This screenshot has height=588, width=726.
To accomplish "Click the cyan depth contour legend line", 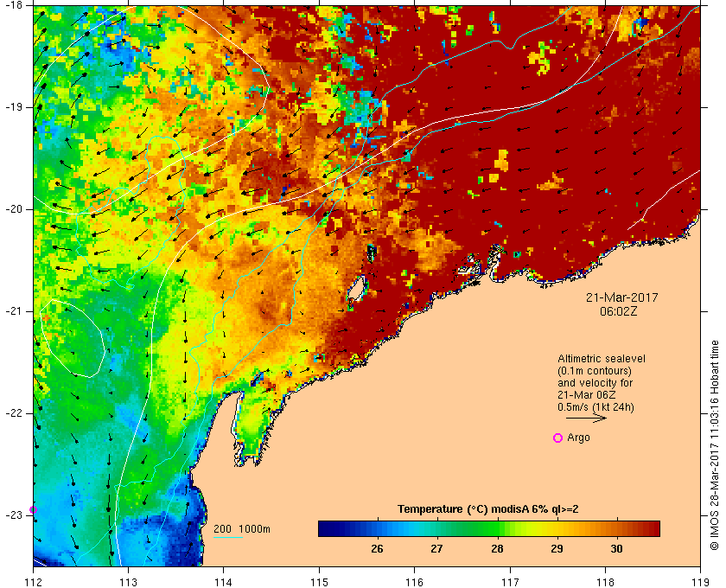I will [x=228, y=538].
